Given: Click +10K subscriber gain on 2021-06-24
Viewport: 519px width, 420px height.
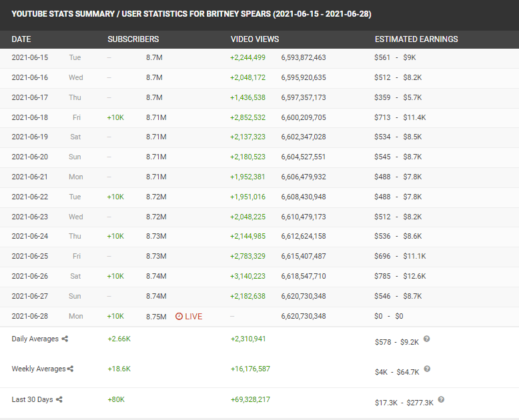Looking at the screenshot, I should (115, 236).
